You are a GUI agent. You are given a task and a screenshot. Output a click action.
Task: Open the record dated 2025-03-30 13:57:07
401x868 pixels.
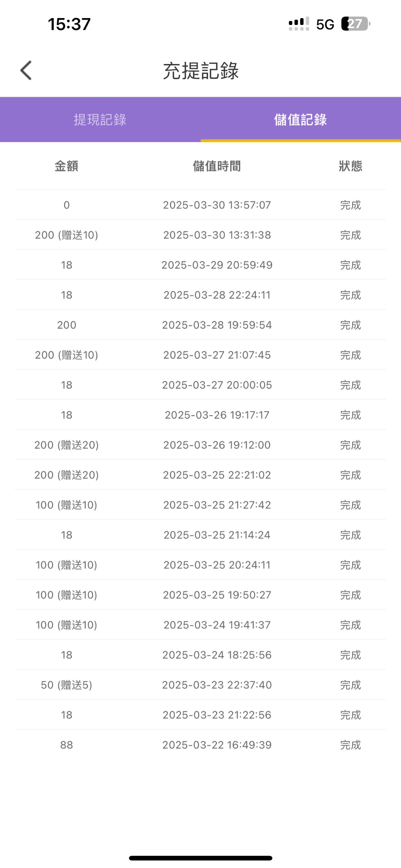pyautogui.click(x=217, y=205)
